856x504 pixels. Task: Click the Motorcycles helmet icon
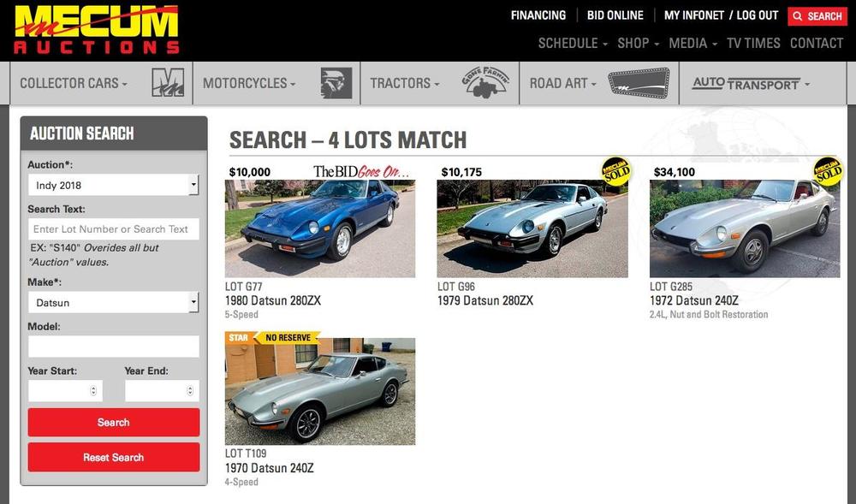tap(336, 83)
